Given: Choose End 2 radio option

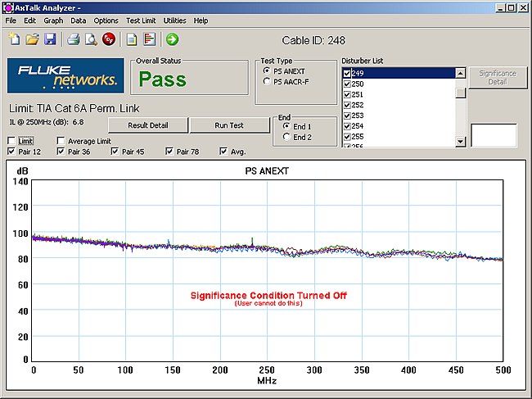Looking at the screenshot, I should tap(286, 137).
